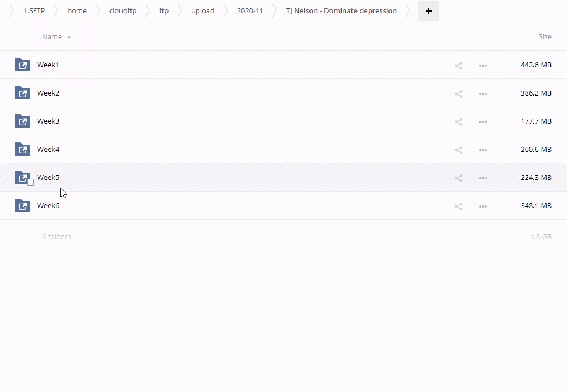
Task: Check the Week5 selection checkbox
Action: [30, 182]
